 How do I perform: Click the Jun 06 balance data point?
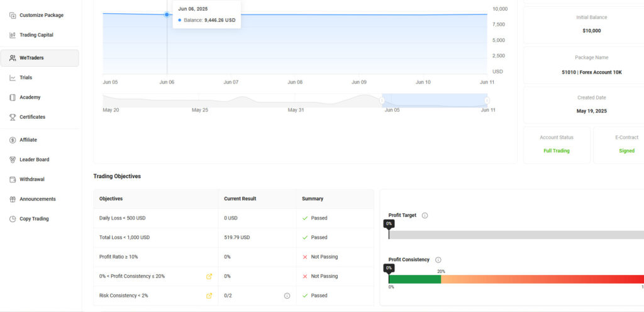tap(167, 14)
